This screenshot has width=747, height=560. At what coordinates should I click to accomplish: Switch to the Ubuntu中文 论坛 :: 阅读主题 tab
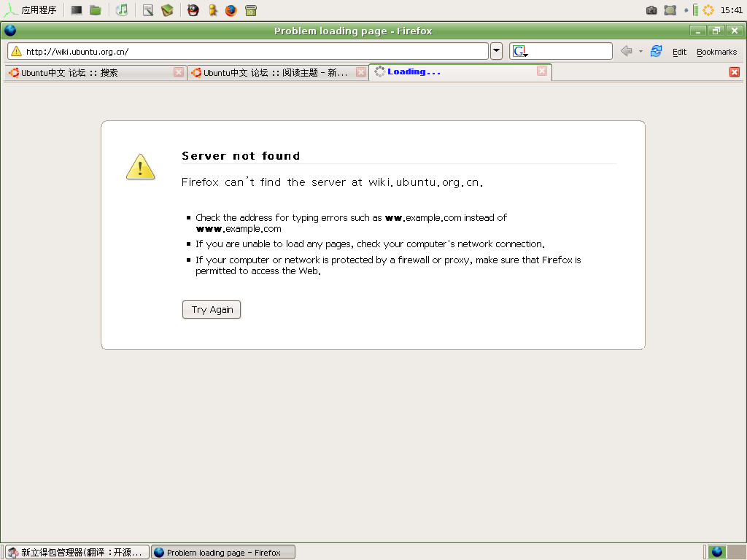[x=278, y=72]
